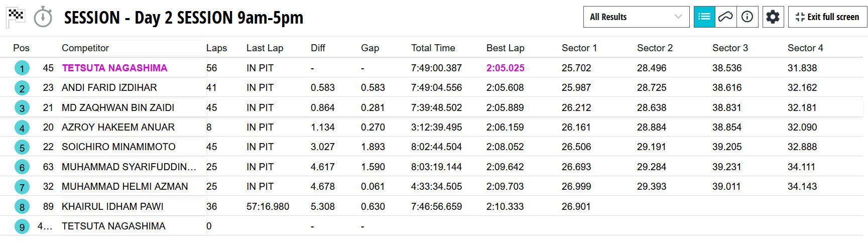Sort by Best Lap column header
Screen dimensions: 868x244
505,48
